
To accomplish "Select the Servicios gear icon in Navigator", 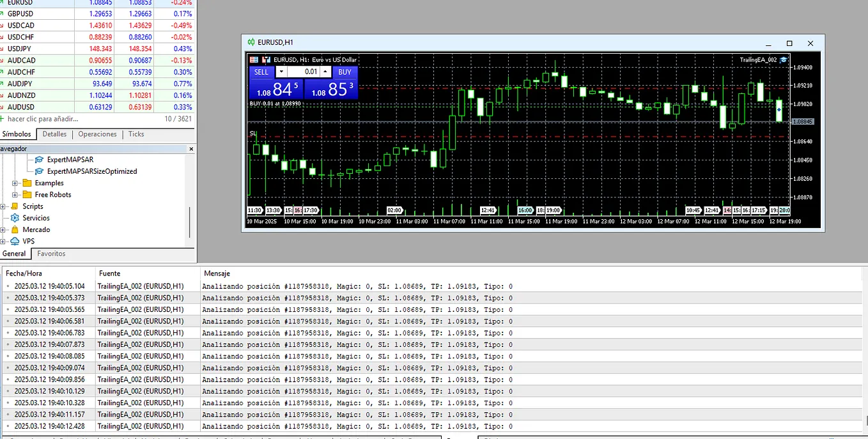I will coord(15,218).
